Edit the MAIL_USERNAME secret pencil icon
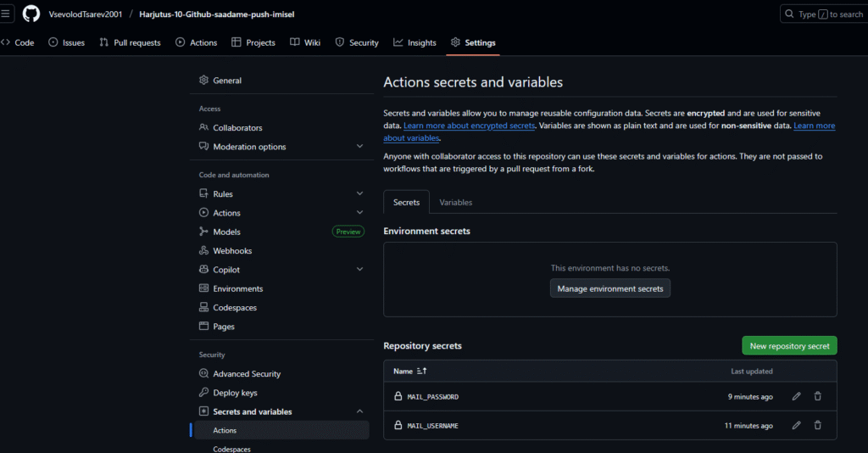868x453 pixels. (x=796, y=425)
